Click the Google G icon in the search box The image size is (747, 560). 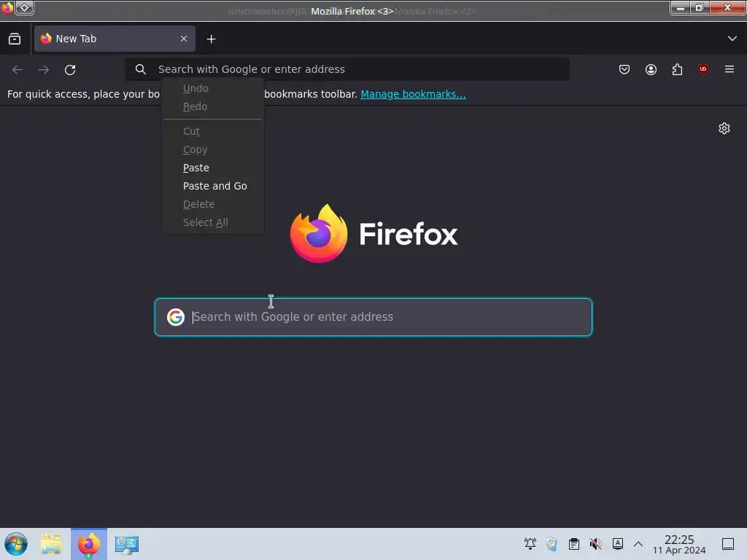coord(176,317)
